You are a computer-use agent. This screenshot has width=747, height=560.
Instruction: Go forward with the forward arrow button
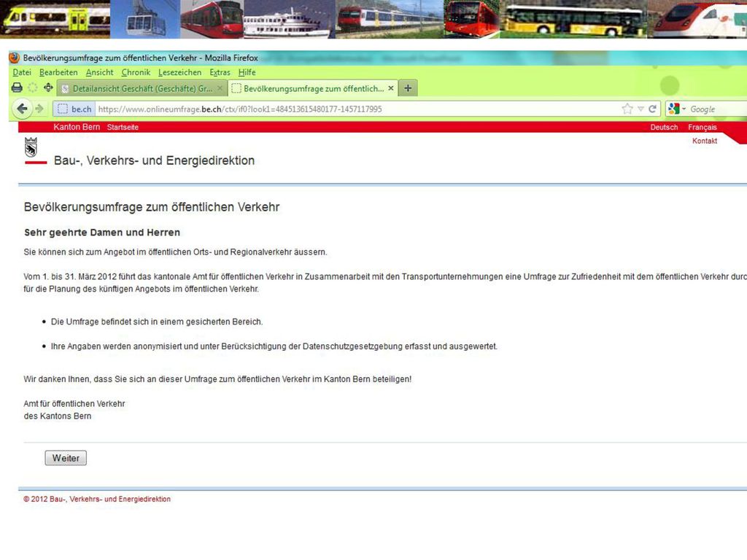click(x=39, y=109)
